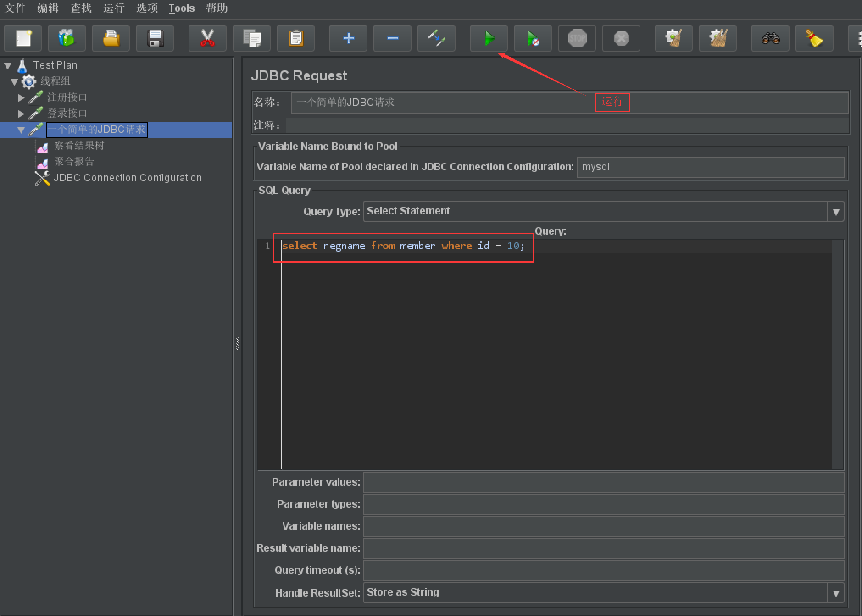862x616 pixels.
Task: Click the binoculars Search icon
Action: [770, 39]
